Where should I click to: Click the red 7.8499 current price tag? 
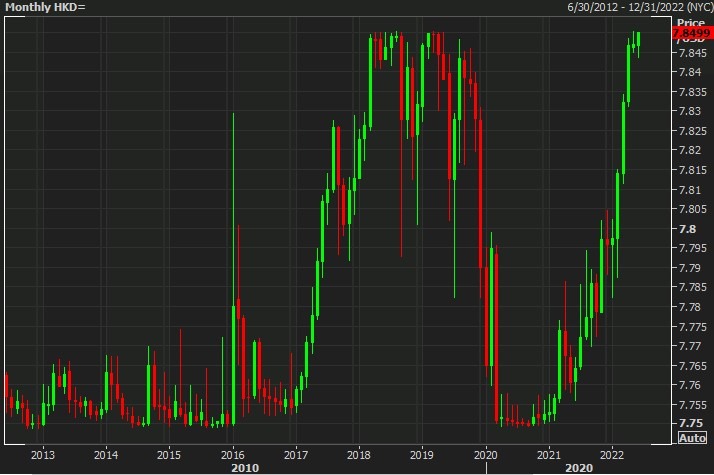coord(692,33)
